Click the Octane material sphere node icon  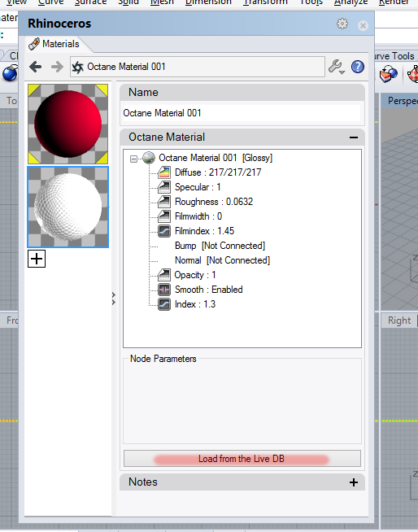[x=149, y=158]
